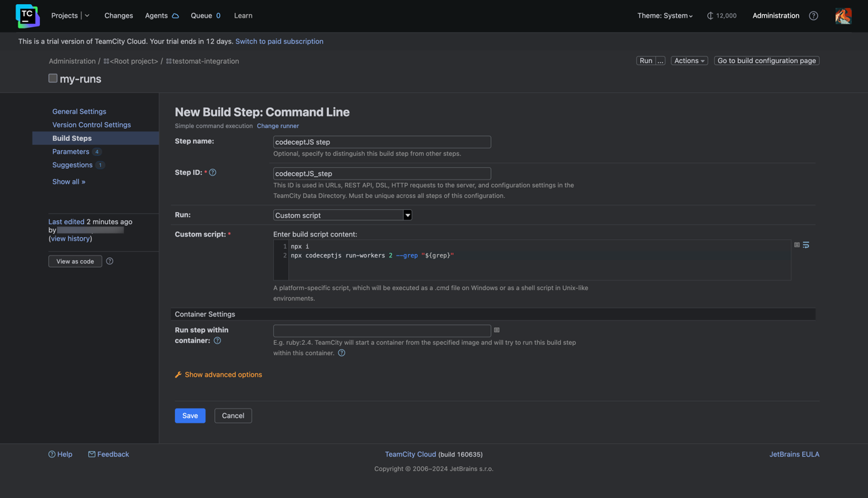Click the testomat-integration project icon in breadcrumb

(x=169, y=61)
